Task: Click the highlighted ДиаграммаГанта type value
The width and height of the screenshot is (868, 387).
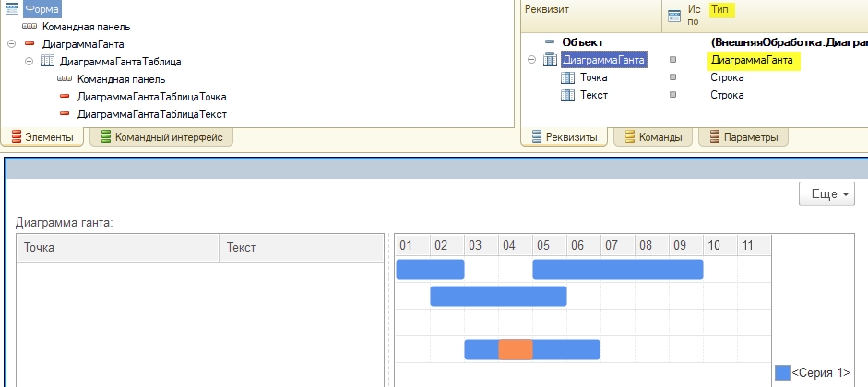Action: [752, 60]
